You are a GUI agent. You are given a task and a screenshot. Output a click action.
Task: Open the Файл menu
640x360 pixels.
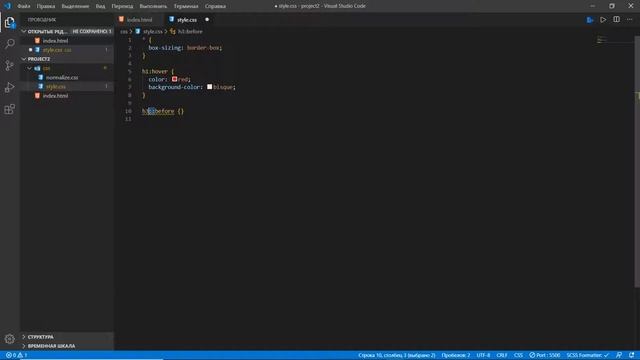point(24,6)
